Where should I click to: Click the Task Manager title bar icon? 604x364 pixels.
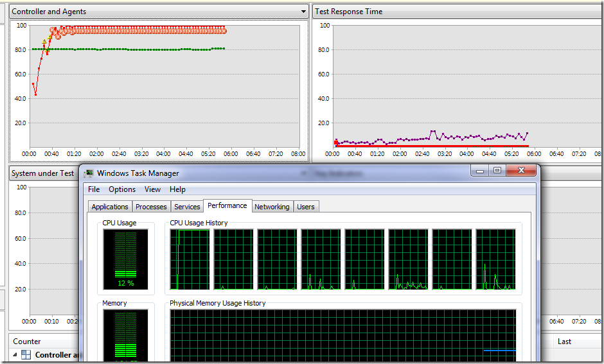89,173
